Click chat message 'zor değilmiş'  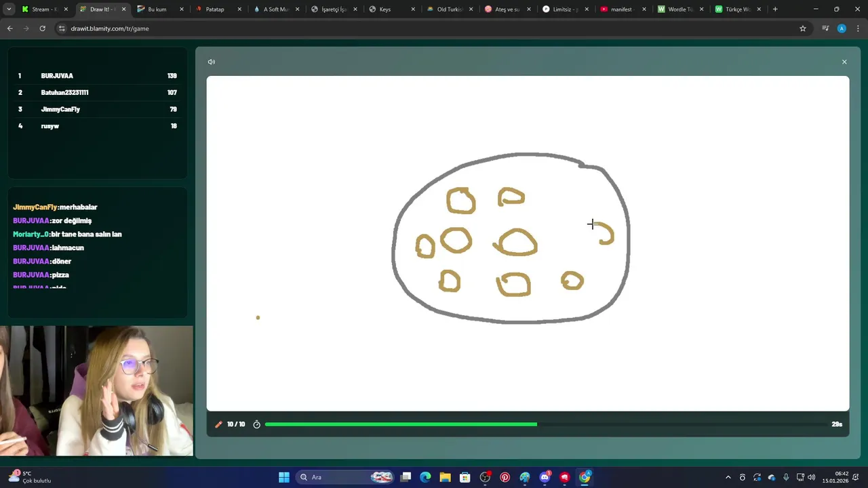pos(71,220)
